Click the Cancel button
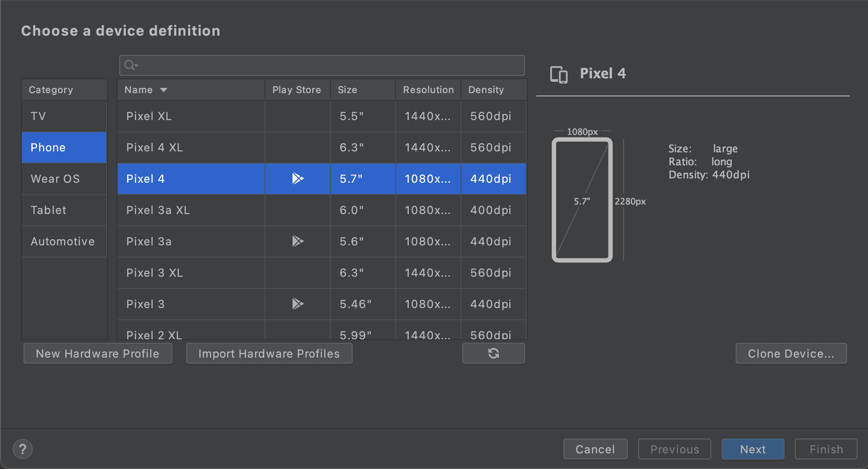The width and height of the screenshot is (868, 469). point(595,449)
